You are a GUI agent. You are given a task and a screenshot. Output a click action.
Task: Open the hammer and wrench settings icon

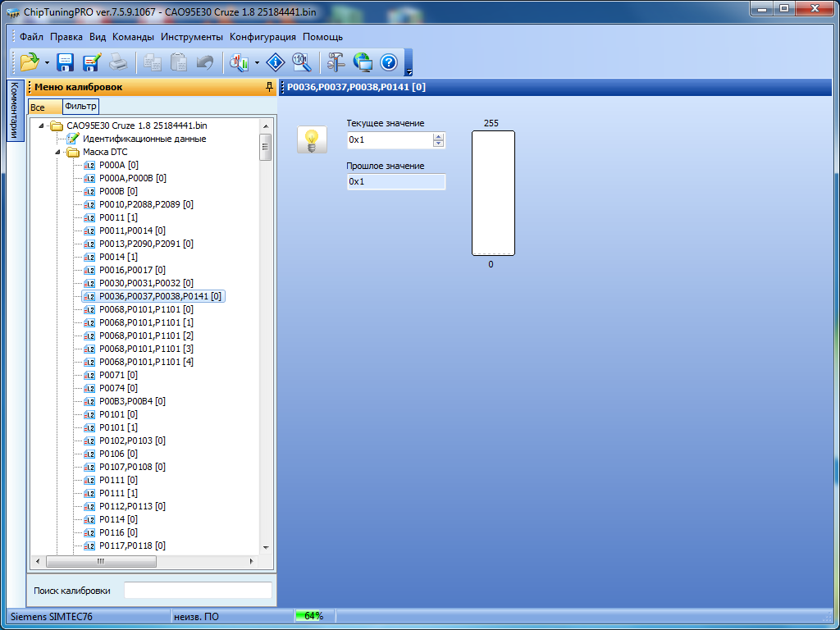point(336,62)
